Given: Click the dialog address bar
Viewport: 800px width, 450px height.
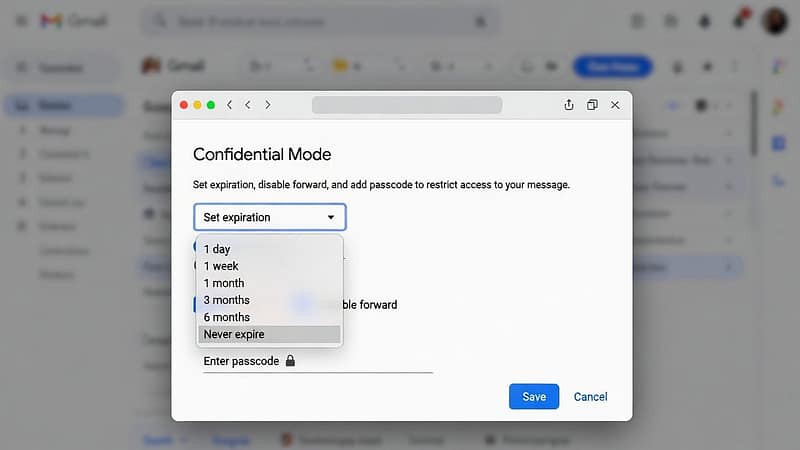Looking at the screenshot, I should (x=407, y=105).
